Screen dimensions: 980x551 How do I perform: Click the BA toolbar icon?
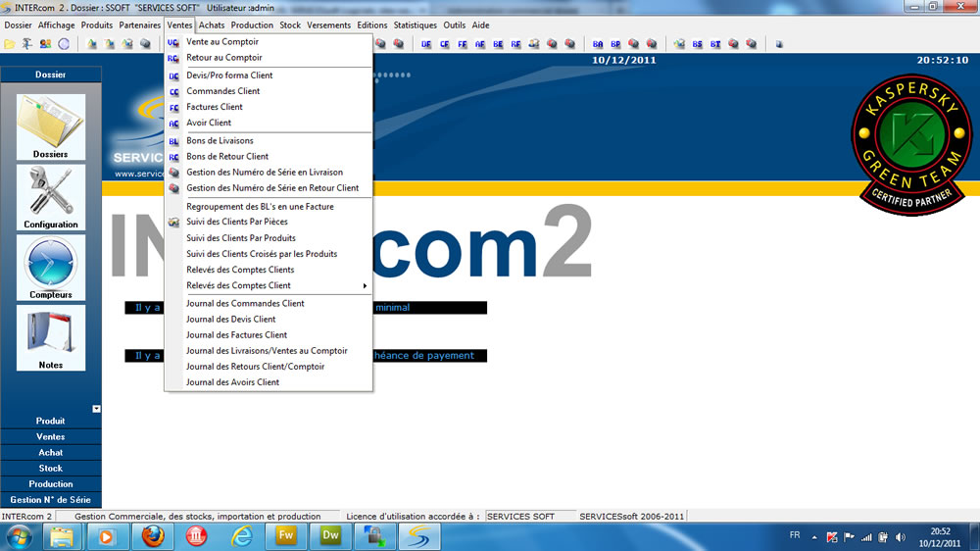tap(598, 44)
